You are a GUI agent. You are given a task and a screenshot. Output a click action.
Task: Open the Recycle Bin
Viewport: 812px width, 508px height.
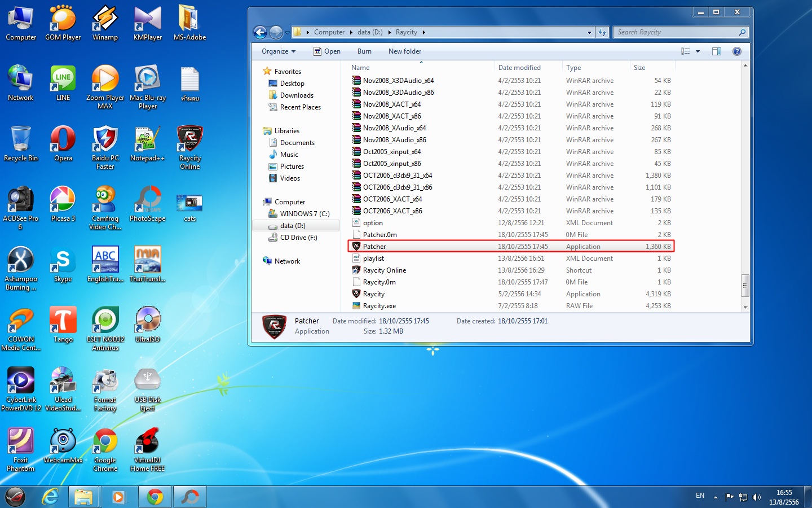pyautogui.click(x=21, y=144)
